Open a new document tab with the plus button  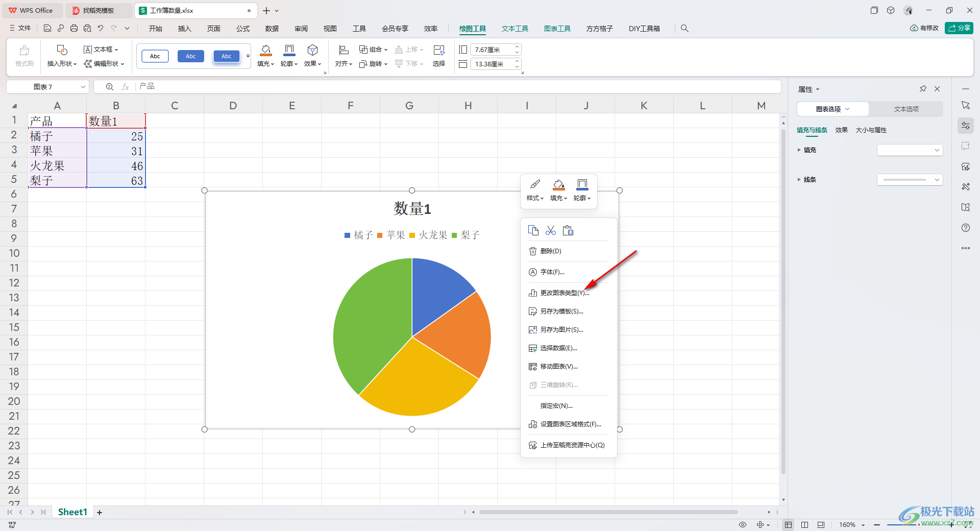point(266,10)
